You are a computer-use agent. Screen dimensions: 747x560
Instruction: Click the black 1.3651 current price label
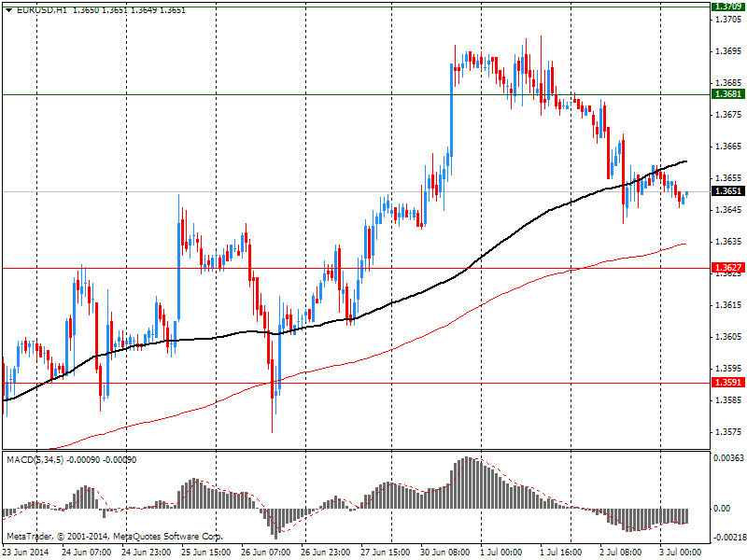click(x=727, y=191)
